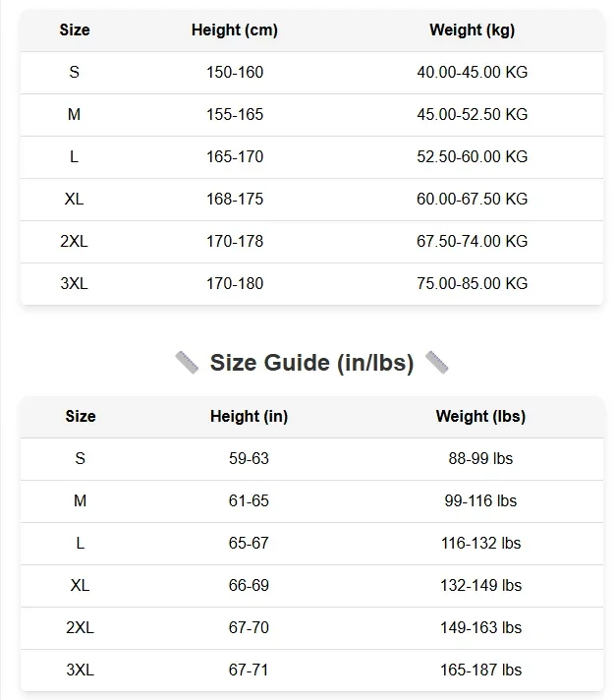Select the 155-165 height cell
This screenshot has height=700, width=616.
(x=235, y=115)
